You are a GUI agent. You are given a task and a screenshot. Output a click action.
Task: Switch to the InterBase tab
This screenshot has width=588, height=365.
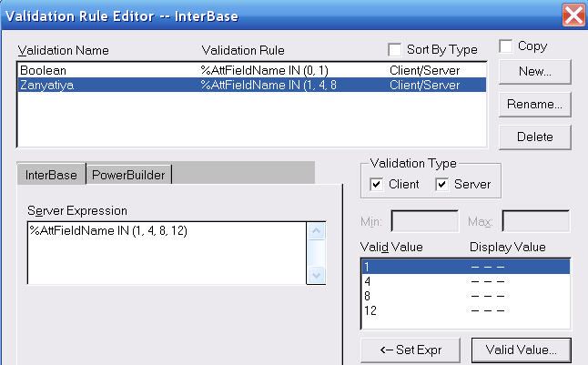[51, 175]
